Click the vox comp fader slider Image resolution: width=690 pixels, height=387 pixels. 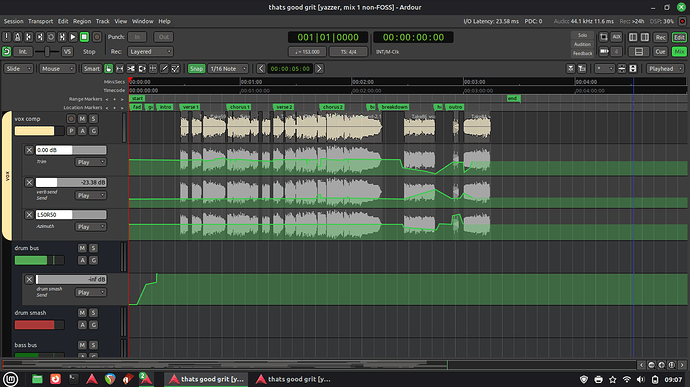point(39,131)
